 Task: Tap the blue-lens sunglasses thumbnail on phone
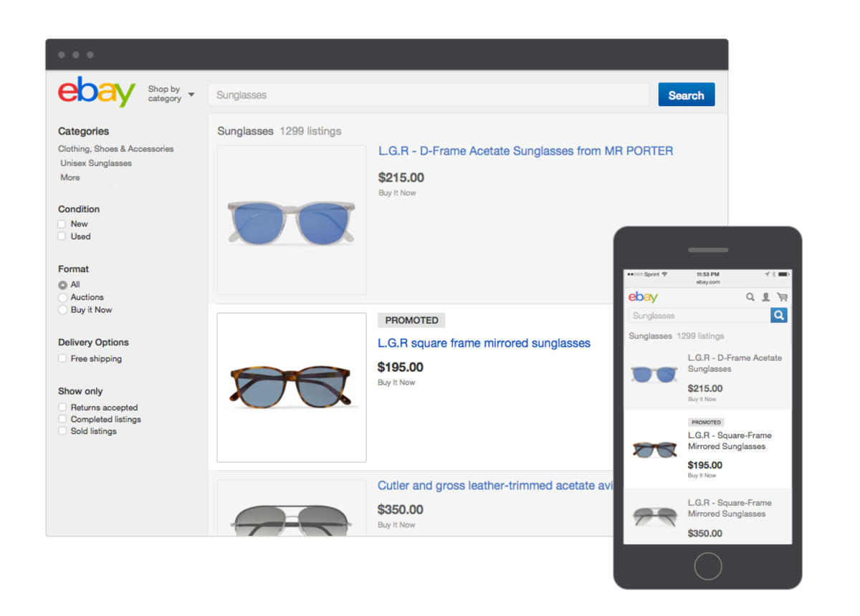pyautogui.click(x=654, y=374)
